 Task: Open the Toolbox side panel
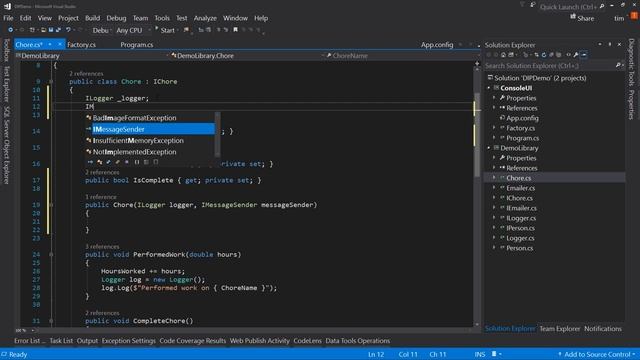point(6,50)
